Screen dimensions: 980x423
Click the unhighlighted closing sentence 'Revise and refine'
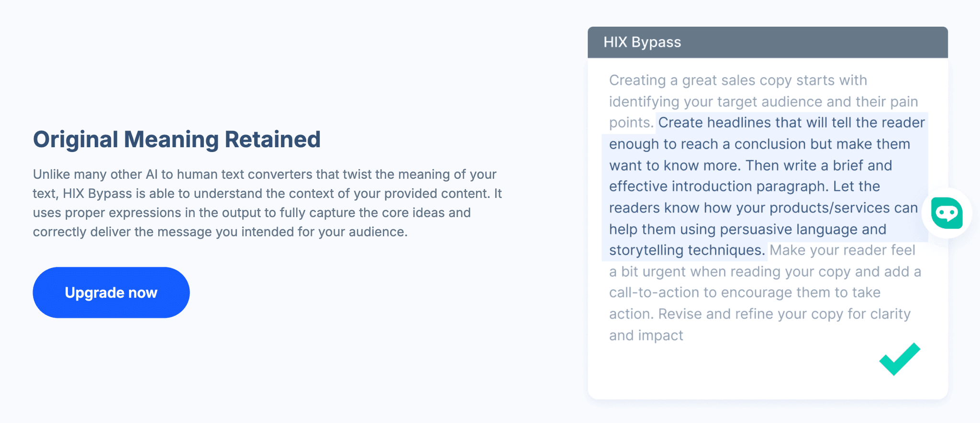tap(784, 314)
